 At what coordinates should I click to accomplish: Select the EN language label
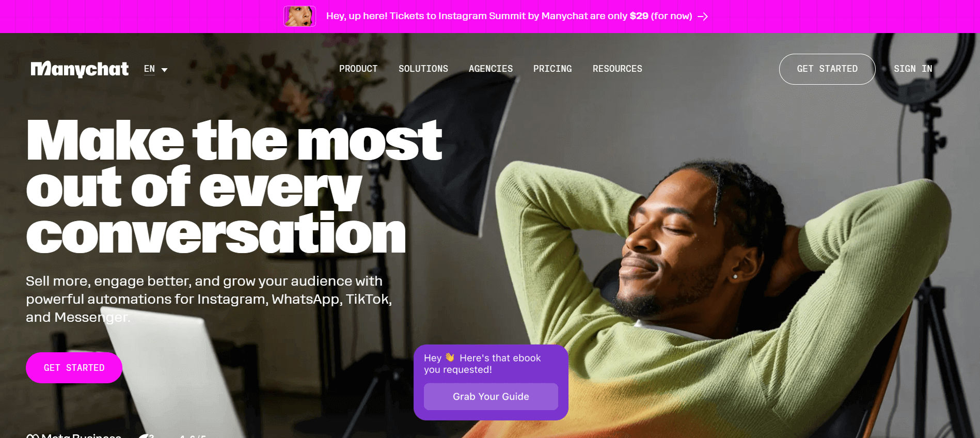click(x=149, y=69)
